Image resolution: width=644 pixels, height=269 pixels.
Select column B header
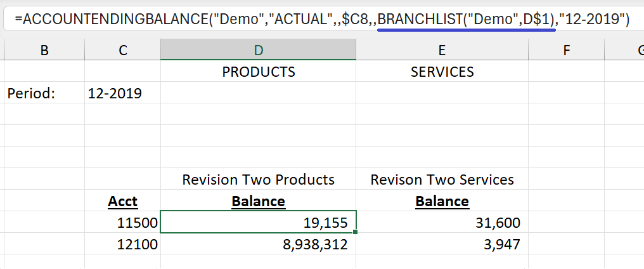[44, 49]
